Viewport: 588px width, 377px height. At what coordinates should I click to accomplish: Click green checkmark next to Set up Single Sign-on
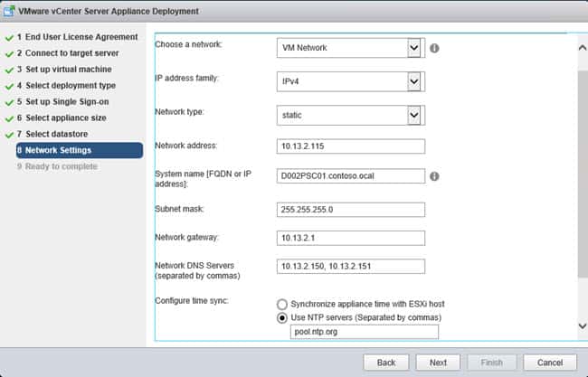(9, 102)
